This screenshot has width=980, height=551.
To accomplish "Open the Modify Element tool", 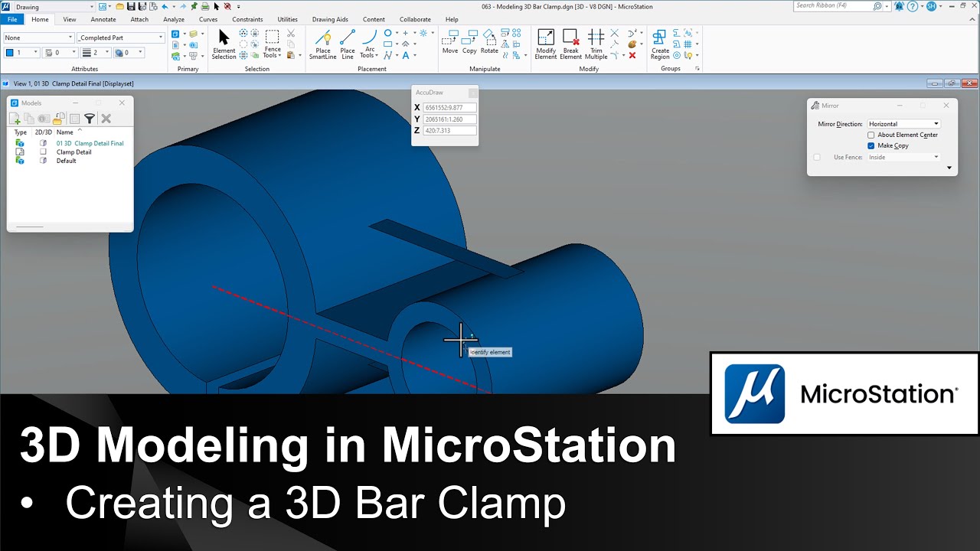I will [x=546, y=44].
